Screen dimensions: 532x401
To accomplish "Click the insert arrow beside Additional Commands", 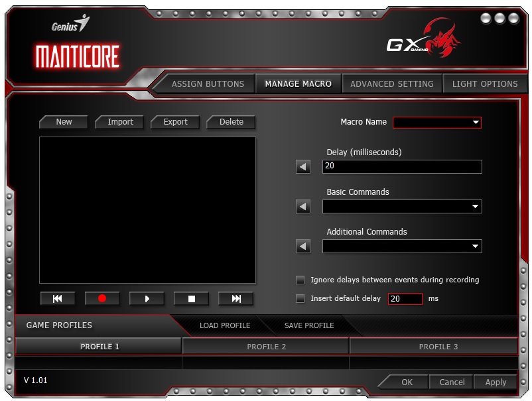I will pos(303,247).
